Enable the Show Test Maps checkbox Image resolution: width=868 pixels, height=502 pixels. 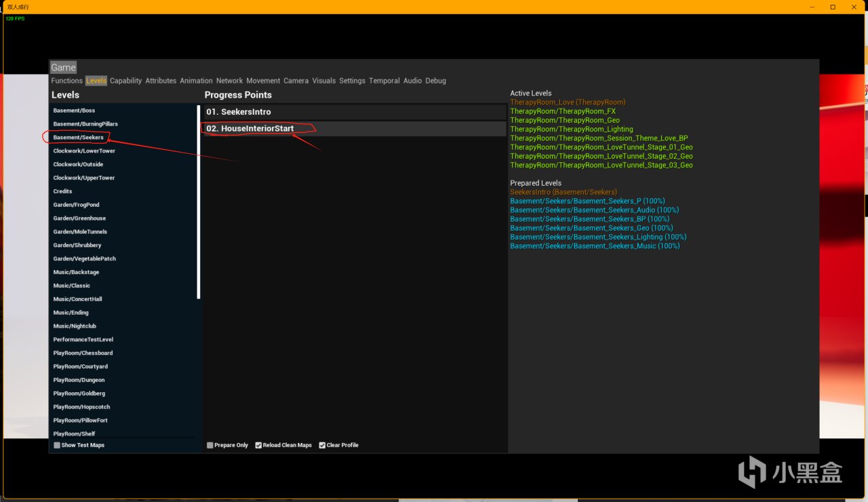(57, 445)
